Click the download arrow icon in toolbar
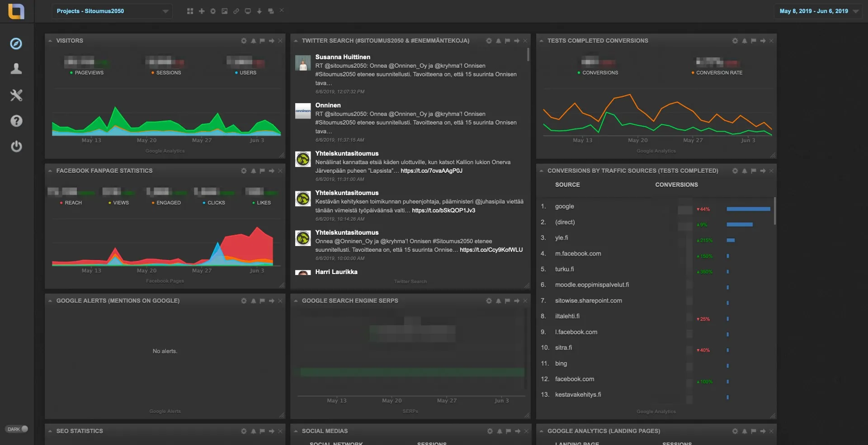The width and height of the screenshot is (868, 445). tap(259, 11)
